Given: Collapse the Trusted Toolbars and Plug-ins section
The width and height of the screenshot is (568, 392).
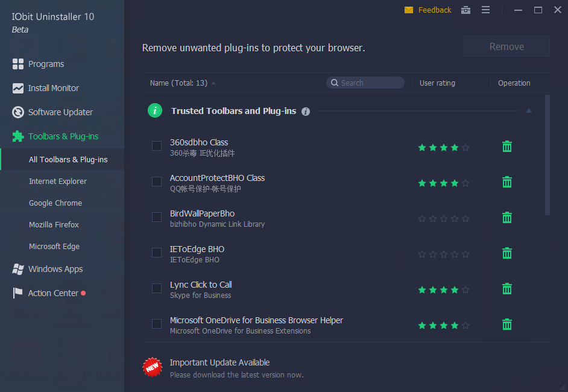Looking at the screenshot, I should pos(528,111).
